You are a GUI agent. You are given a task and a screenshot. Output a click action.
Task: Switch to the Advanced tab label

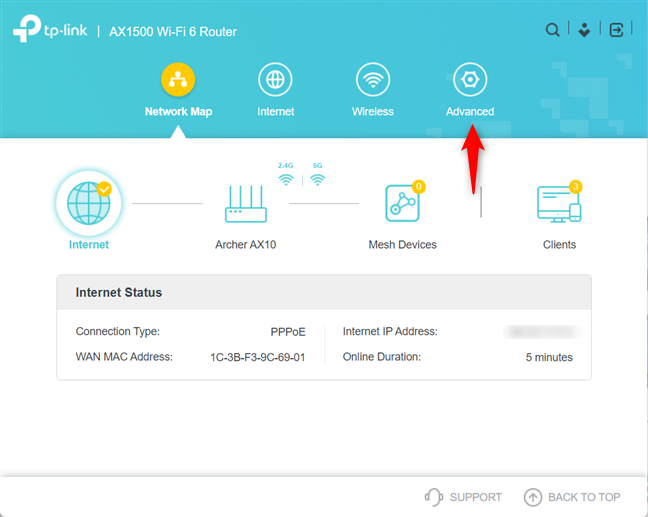coord(470,112)
